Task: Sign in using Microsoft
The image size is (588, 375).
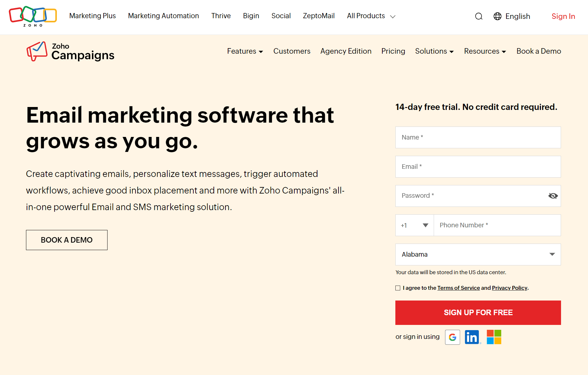Action: (x=494, y=337)
